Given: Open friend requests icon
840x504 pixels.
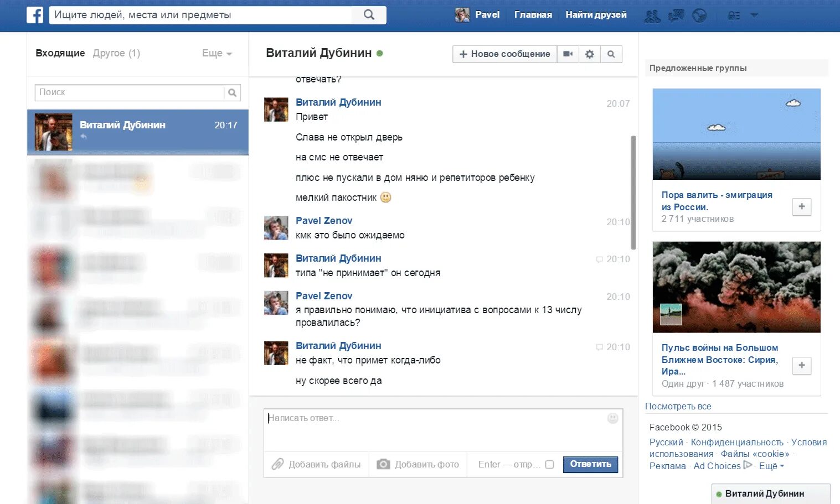Looking at the screenshot, I should [652, 15].
